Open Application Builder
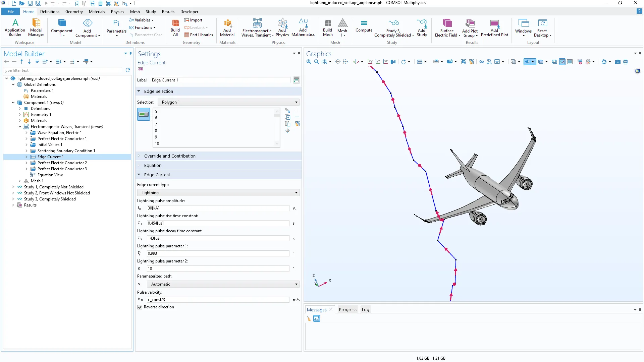Screen dimensions: 644x362 pyautogui.click(x=15, y=27)
